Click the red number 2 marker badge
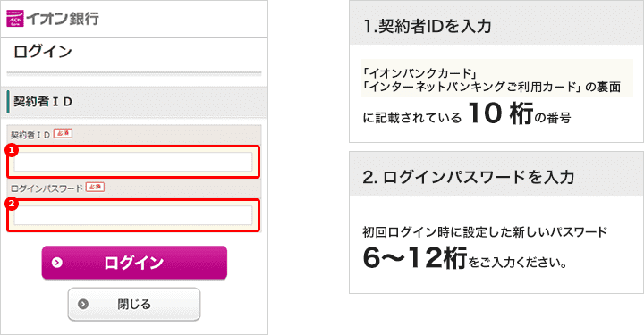This screenshot has height=335, width=644. 12,204
